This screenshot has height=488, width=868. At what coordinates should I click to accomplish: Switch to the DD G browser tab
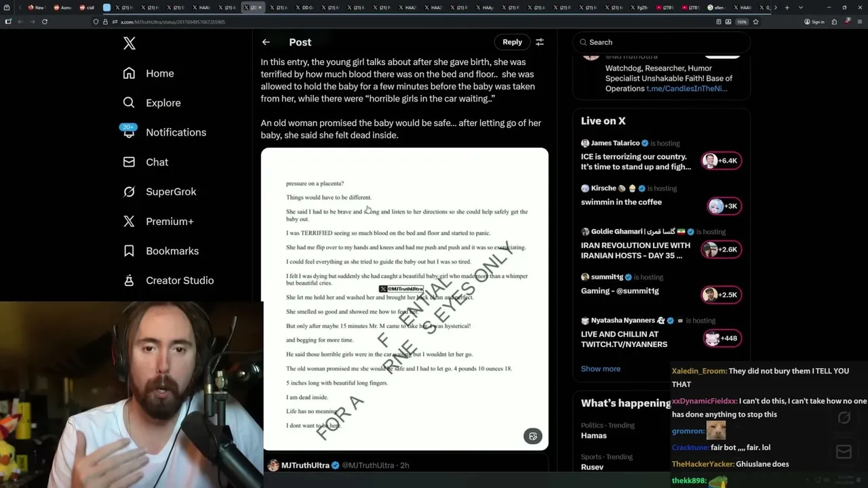(304, 7)
